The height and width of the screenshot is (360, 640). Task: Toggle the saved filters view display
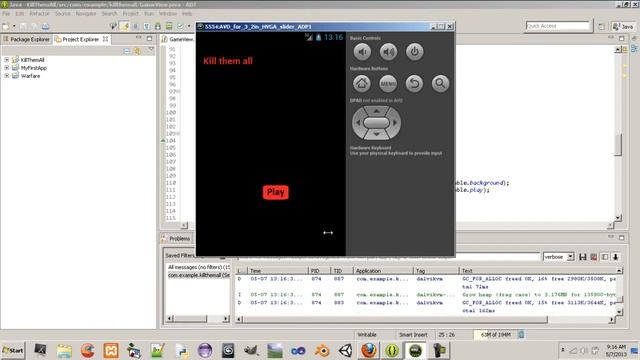point(605,257)
